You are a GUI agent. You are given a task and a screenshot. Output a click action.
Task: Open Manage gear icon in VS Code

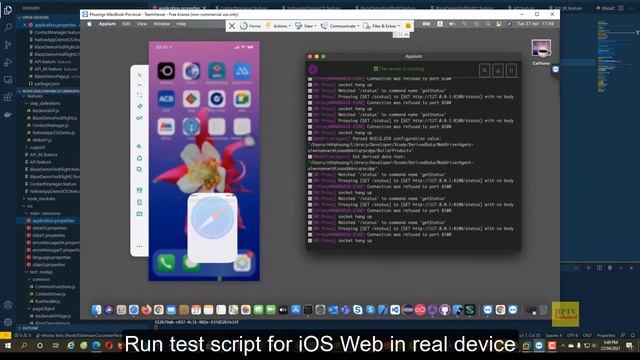tap(8, 322)
